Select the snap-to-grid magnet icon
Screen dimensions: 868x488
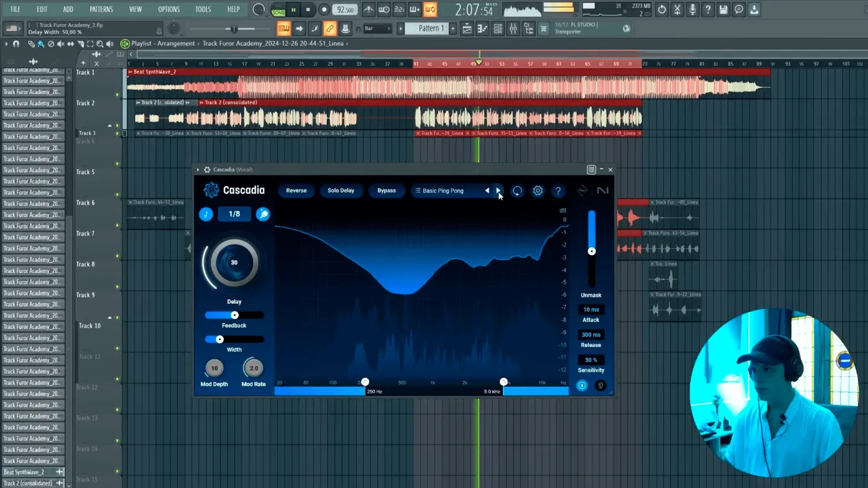click(x=16, y=43)
